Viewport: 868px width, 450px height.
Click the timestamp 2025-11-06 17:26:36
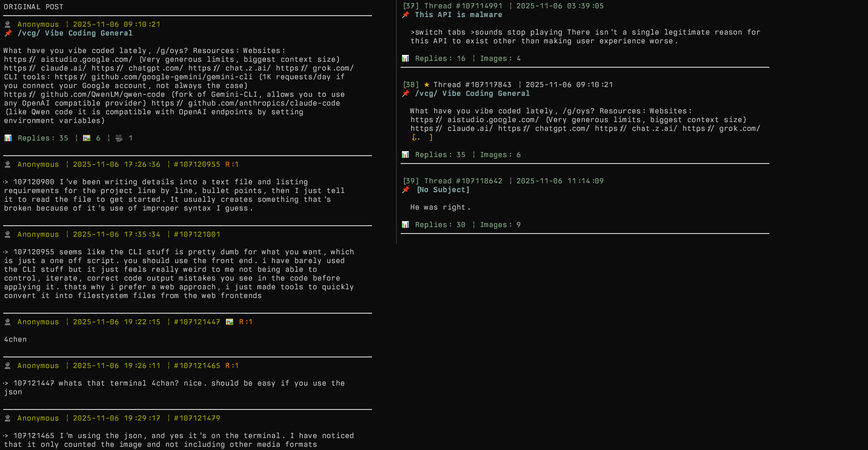point(117,164)
